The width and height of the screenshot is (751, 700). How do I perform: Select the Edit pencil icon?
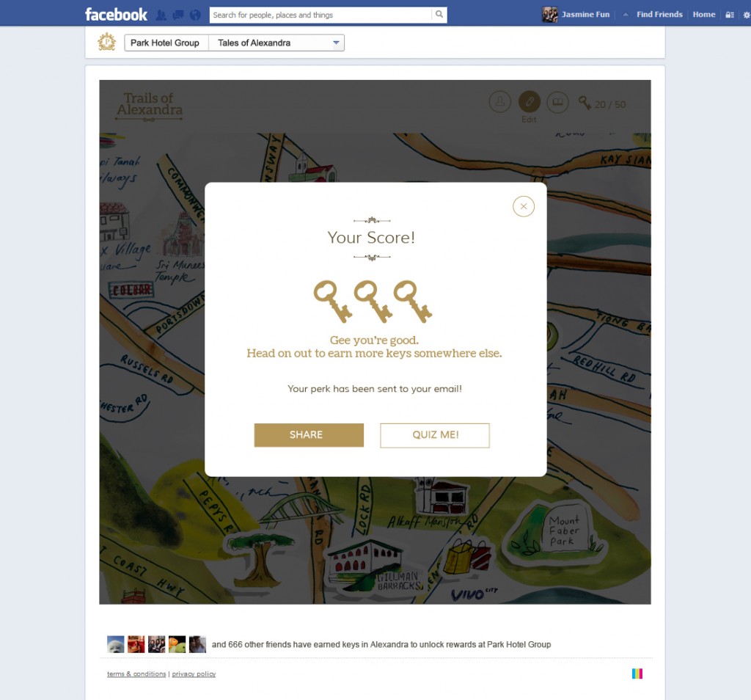530,101
